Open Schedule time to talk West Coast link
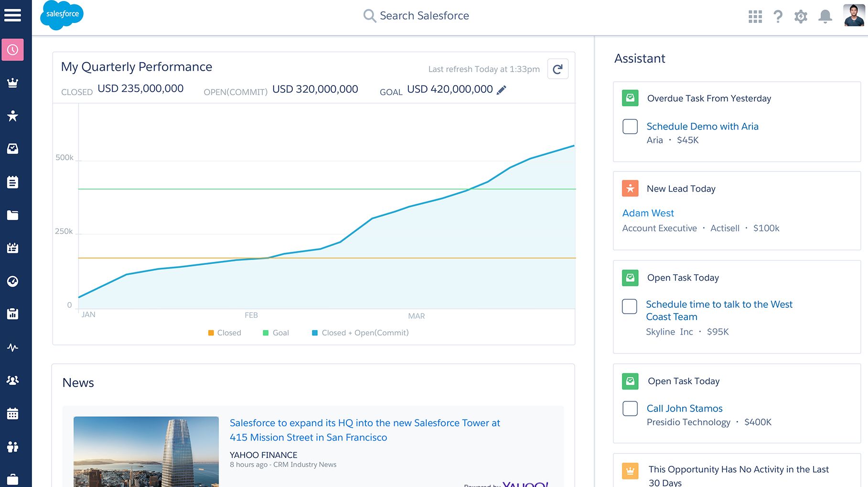868x487 pixels. coord(719,311)
